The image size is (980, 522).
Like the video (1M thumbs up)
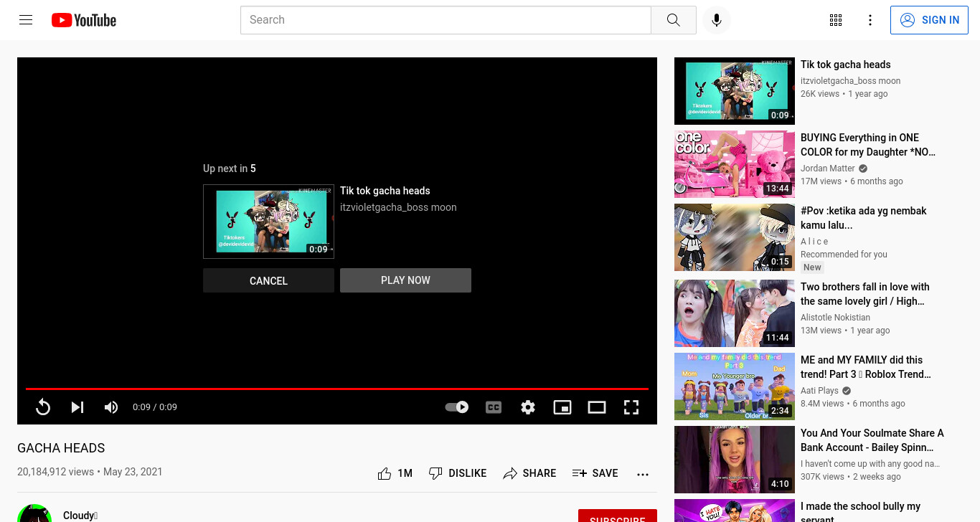coord(395,473)
